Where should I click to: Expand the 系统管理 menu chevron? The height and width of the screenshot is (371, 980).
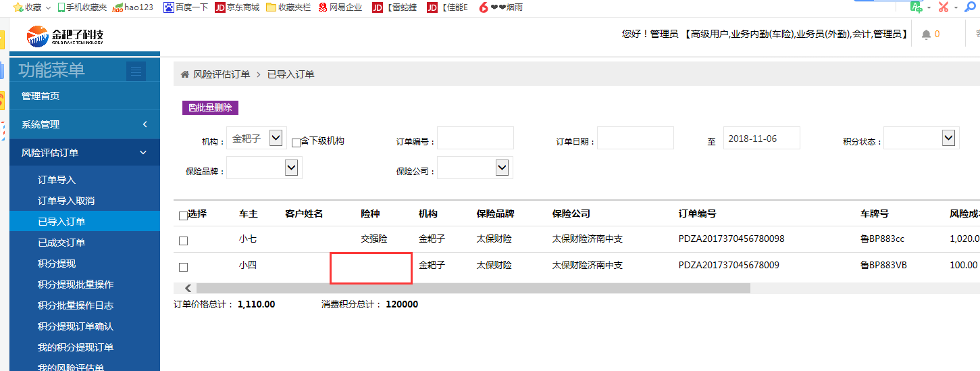[145, 124]
